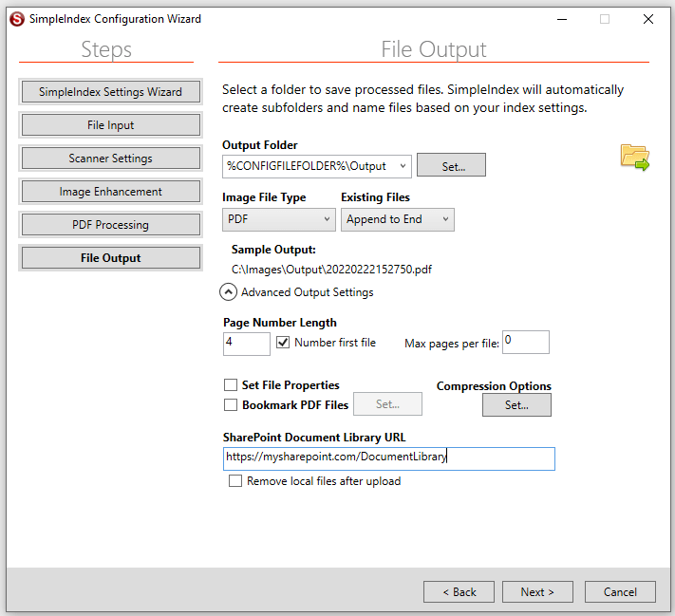Click Set button under Compression Options
This screenshot has height=616, width=675.
516,405
